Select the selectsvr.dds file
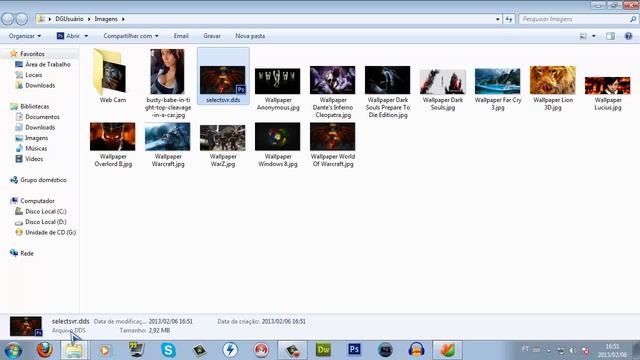 (223, 76)
